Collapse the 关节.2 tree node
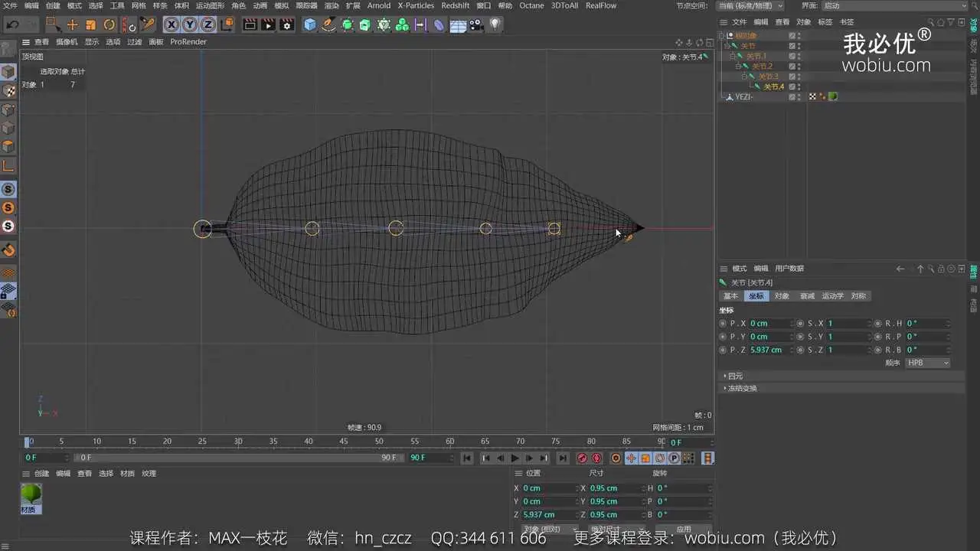The width and height of the screenshot is (980, 551). (738, 66)
